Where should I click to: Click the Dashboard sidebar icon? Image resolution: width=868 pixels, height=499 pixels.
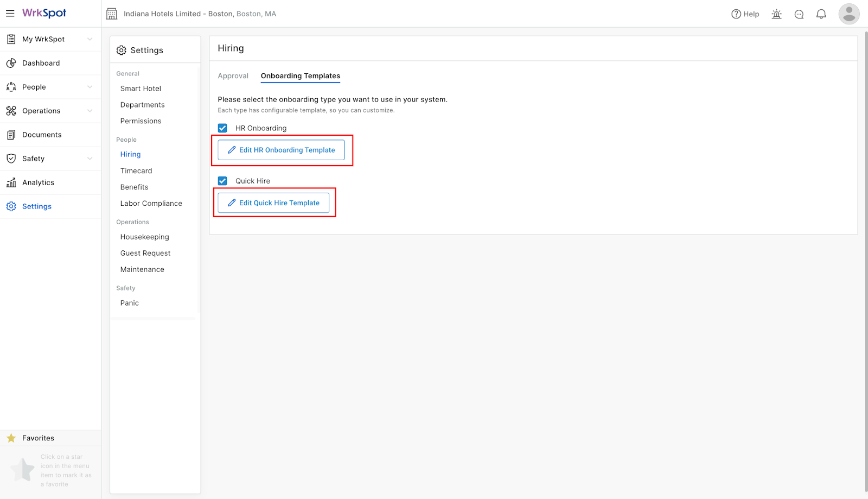coord(11,62)
